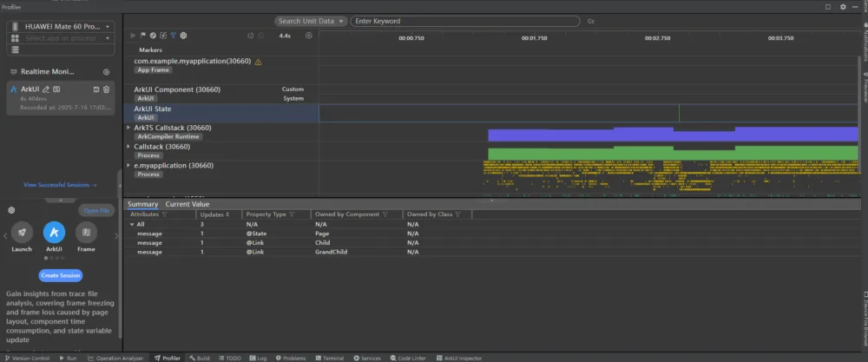Open the Search Unit Data dropdown

pos(311,21)
